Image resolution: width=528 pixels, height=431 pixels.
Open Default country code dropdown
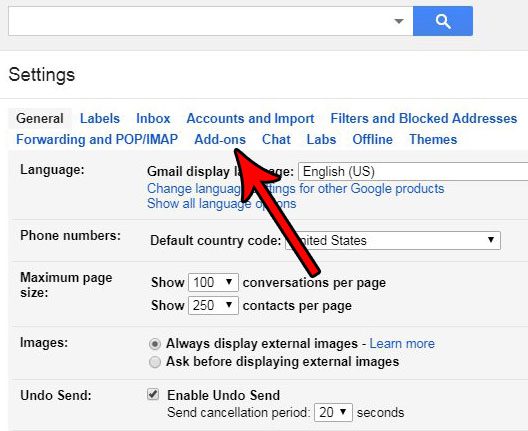(x=393, y=240)
